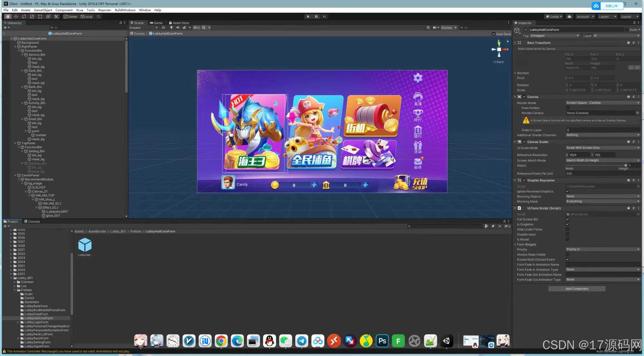Open the Canvas Scaler component options menu

(x=639, y=142)
